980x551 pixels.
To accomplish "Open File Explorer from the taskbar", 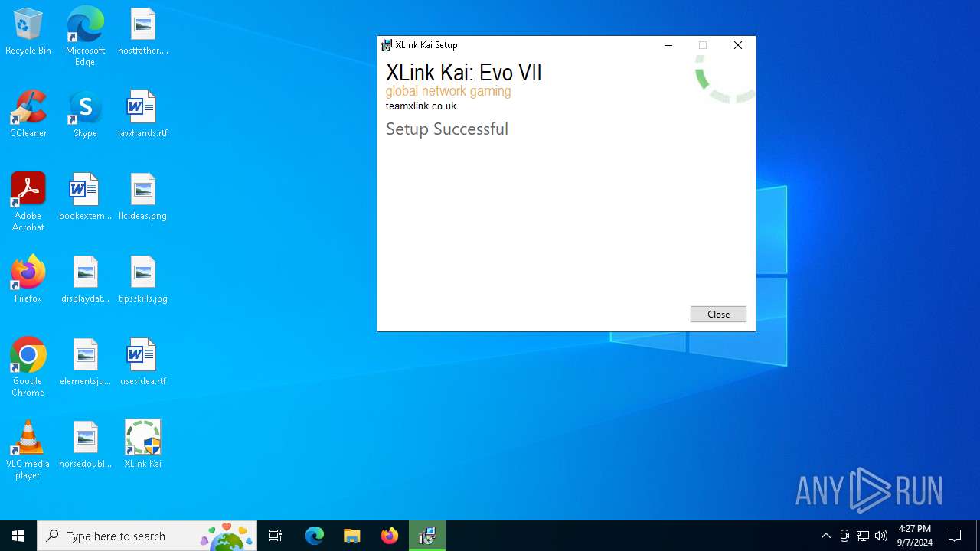I will (x=351, y=536).
